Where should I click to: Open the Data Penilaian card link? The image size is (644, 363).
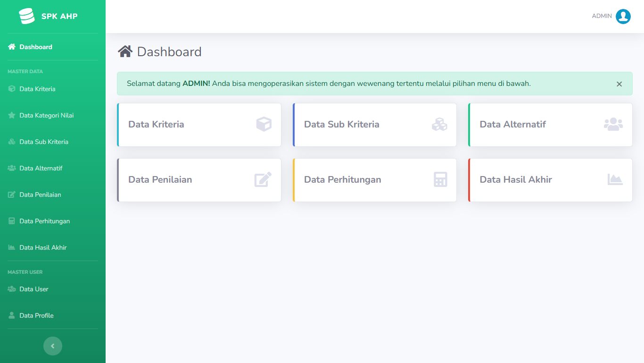(160, 179)
